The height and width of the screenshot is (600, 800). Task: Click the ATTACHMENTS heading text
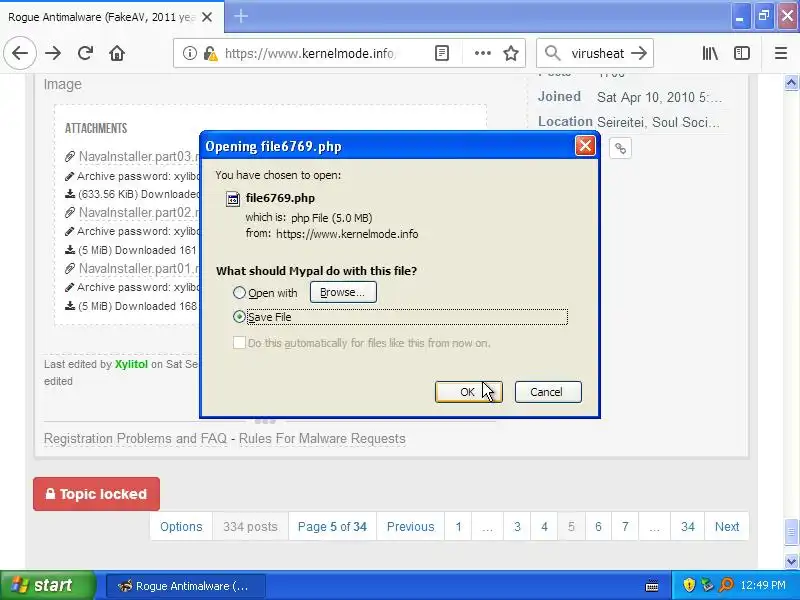(96, 128)
